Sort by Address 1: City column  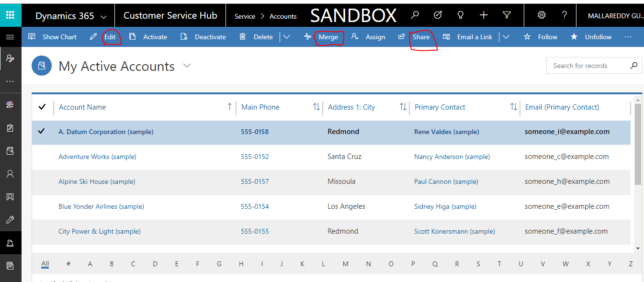(351, 107)
